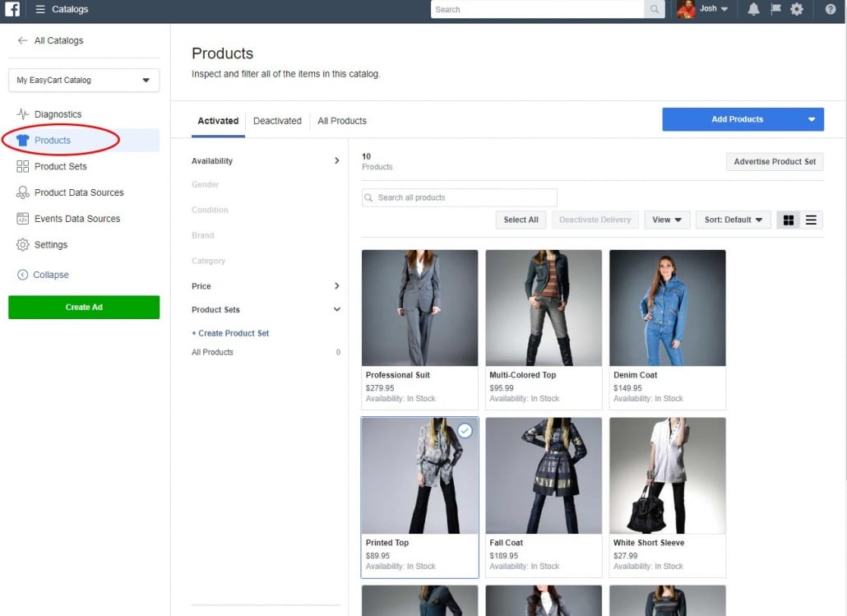Click the help question mark icon

point(831,10)
